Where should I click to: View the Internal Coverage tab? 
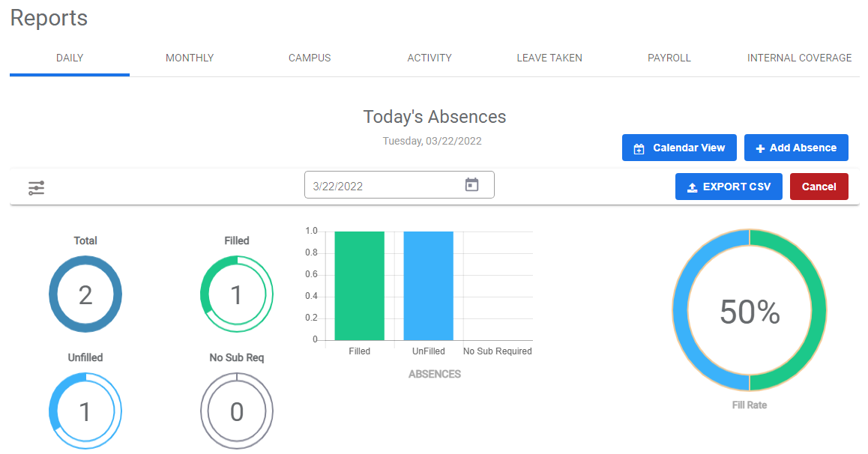[799, 58]
